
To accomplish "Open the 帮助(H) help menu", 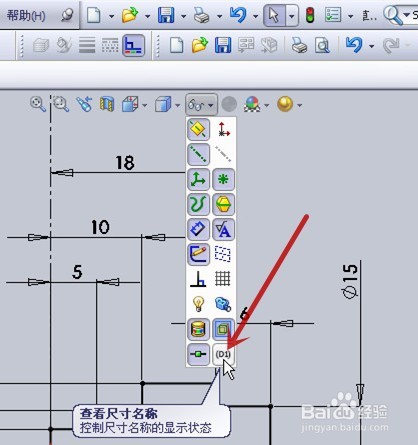I will click(x=26, y=15).
